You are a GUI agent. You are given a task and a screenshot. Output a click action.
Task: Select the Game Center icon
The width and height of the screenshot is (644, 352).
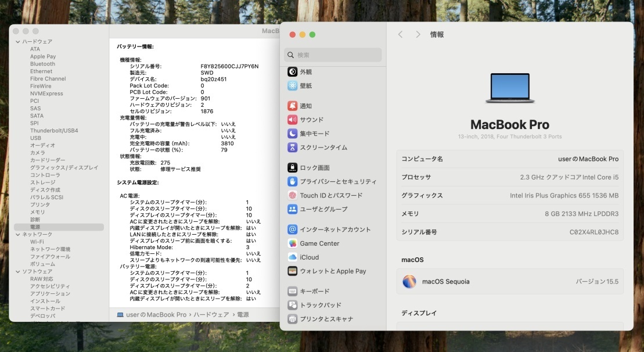point(293,243)
